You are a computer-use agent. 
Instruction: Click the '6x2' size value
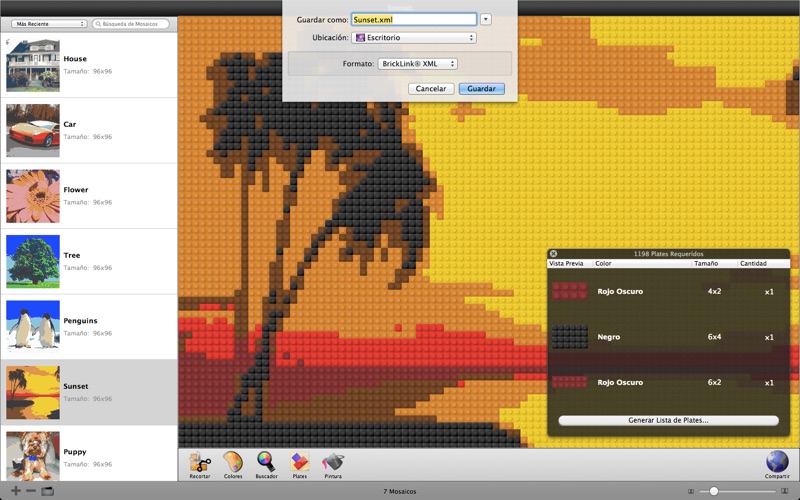(714, 382)
